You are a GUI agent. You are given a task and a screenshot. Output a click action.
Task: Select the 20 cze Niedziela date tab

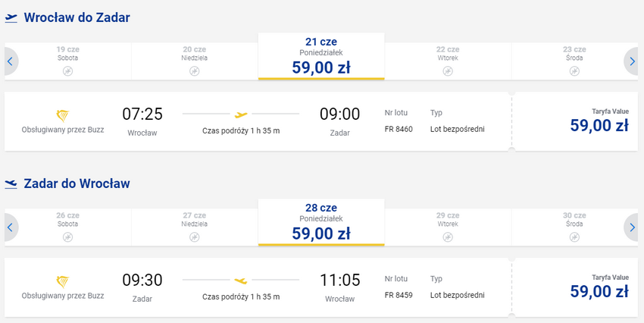point(195,61)
